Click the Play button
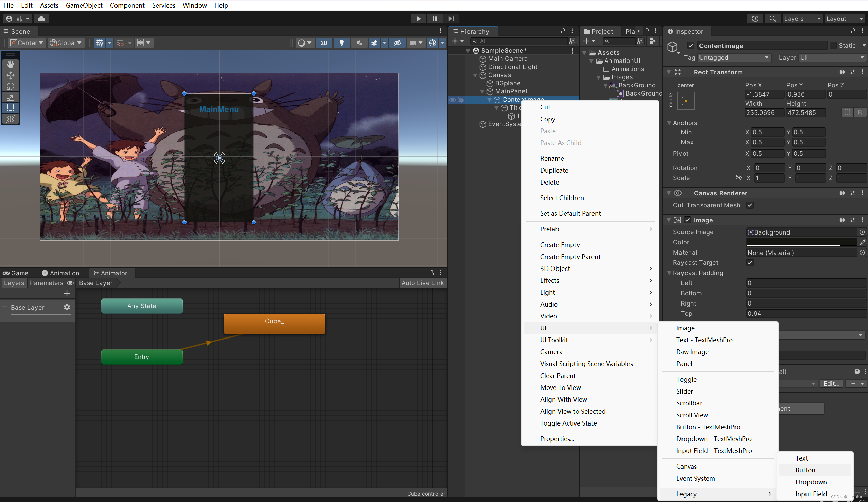This screenshot has width=868, height=502. 418,19
